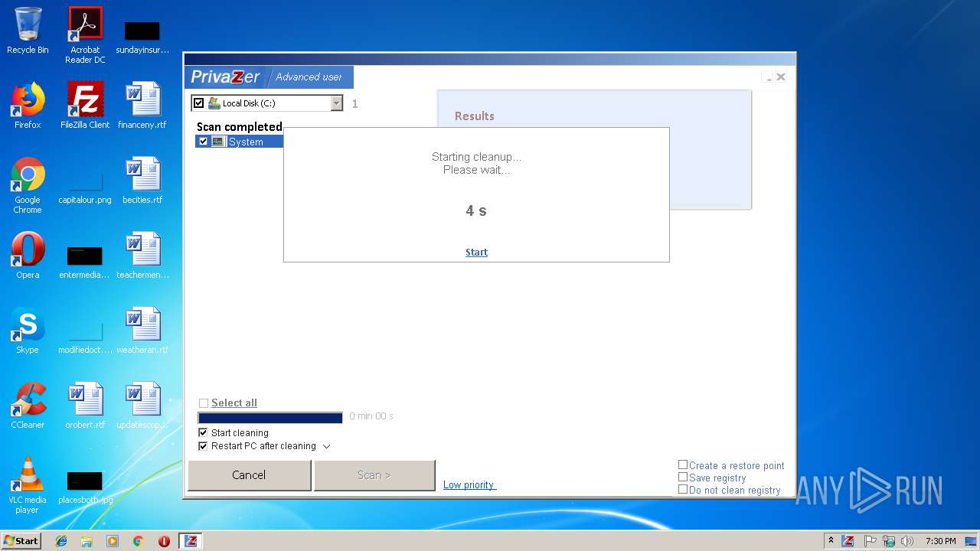This screenshot has width=980, height=551.
Task: Open the Recycle Bin desktop icon
Action: [x=28, y=31]
